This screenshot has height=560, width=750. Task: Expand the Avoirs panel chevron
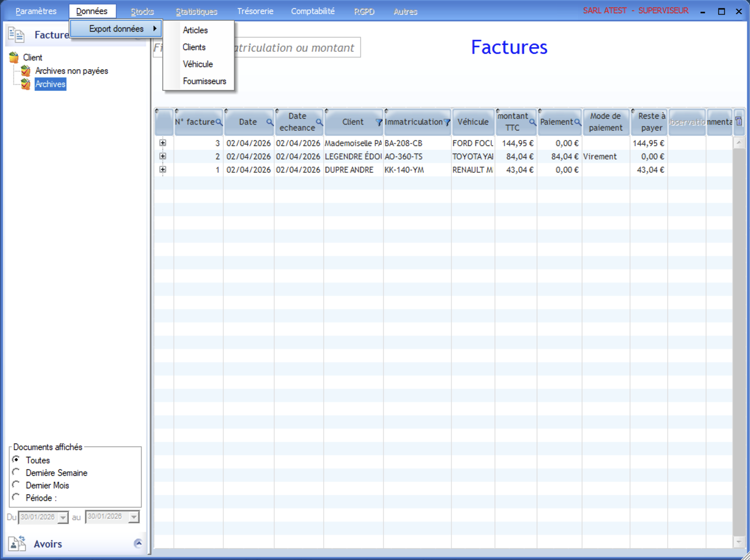(x=138, y=543)
